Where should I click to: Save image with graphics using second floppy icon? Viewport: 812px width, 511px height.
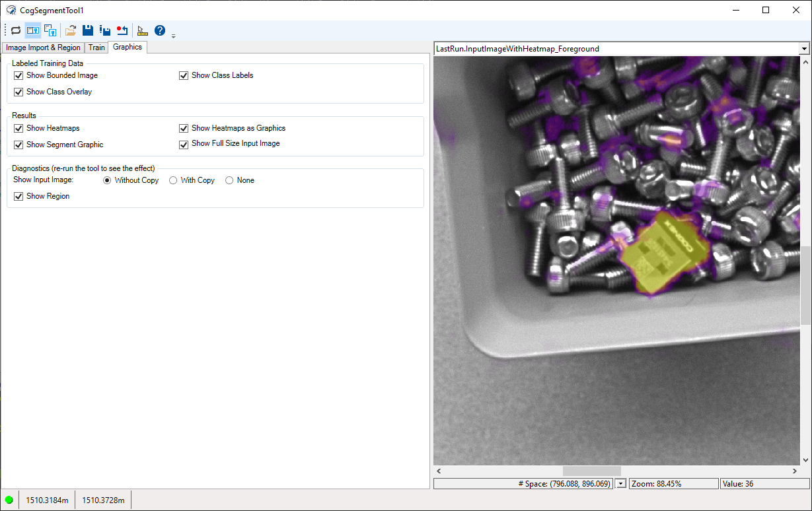click(105, 30)
